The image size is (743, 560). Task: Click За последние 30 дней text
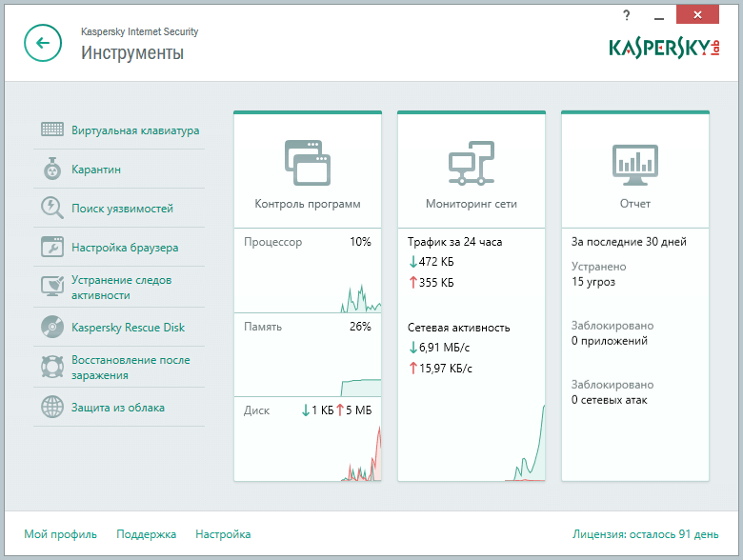[629, 242]
